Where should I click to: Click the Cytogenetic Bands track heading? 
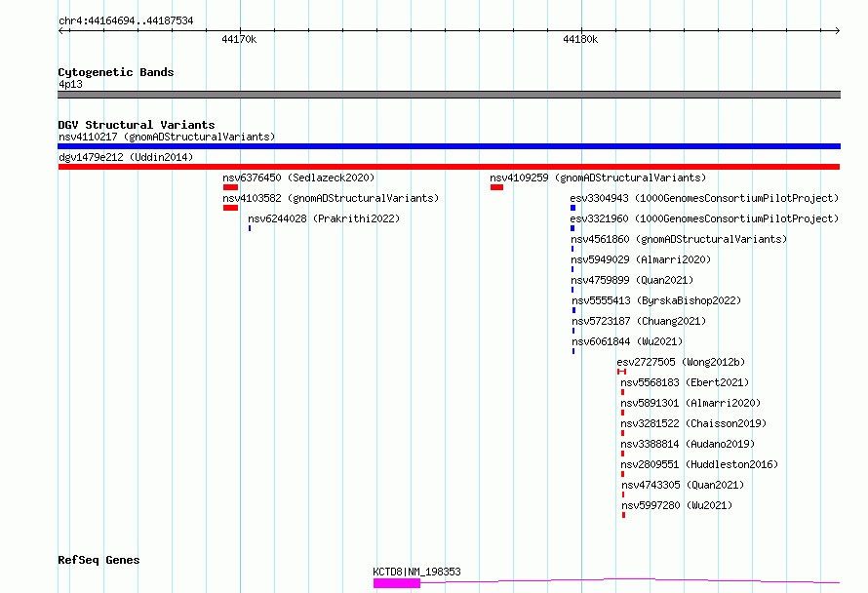[x=116, y=72]
